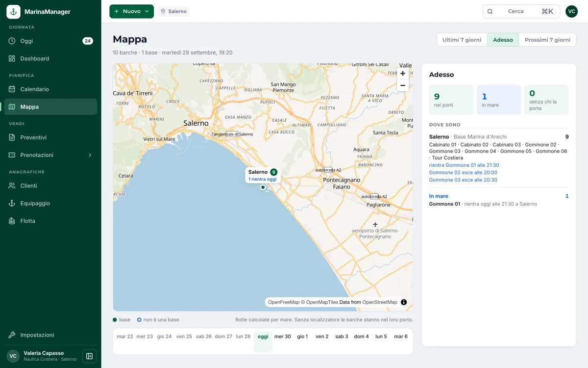
Task: Select 'oggi' on the day timeline
Action: pos(263,341)
